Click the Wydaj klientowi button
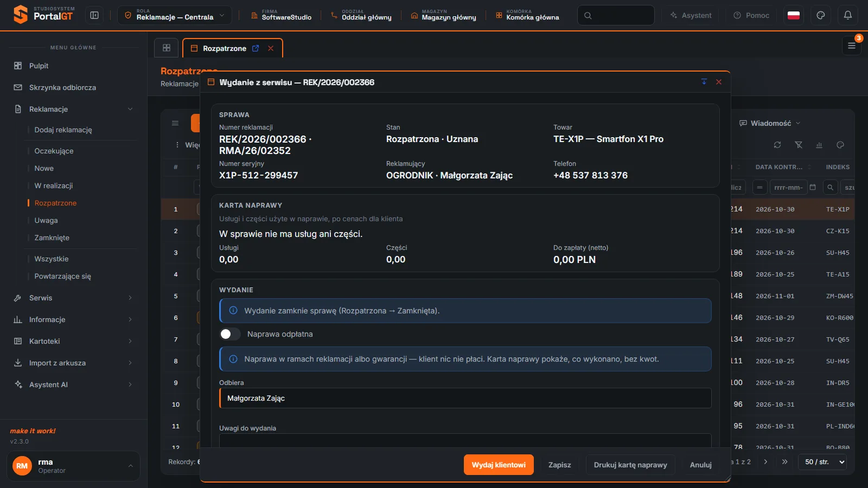The width and height of the screenshot is (868, 488). [x=499, y=465]
